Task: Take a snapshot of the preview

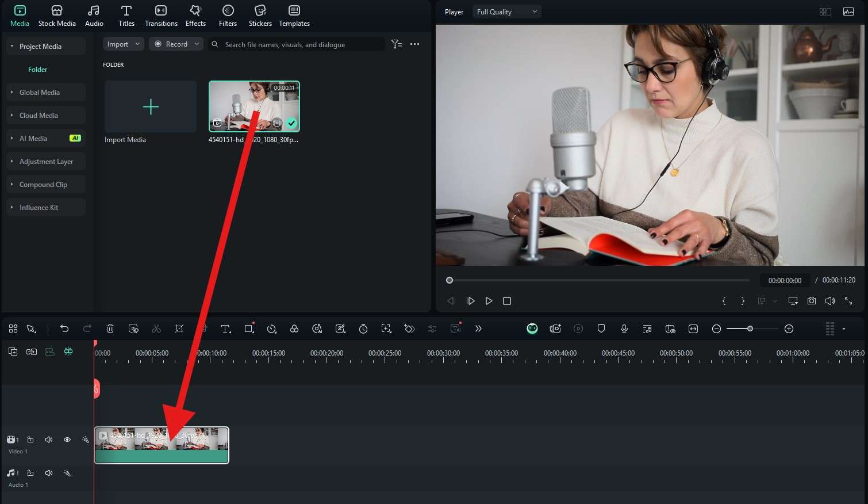Action: click(x=812, y=301)
